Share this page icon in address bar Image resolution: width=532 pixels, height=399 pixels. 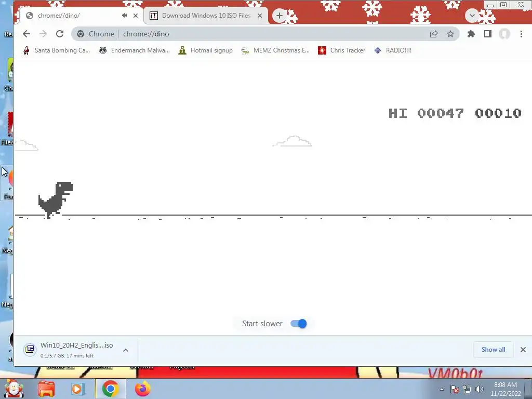434,34
